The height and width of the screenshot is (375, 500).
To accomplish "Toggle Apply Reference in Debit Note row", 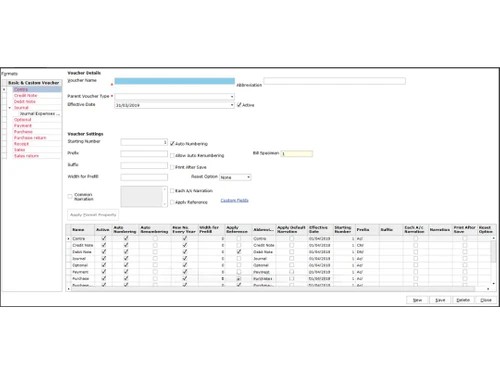I will (239, 252).
